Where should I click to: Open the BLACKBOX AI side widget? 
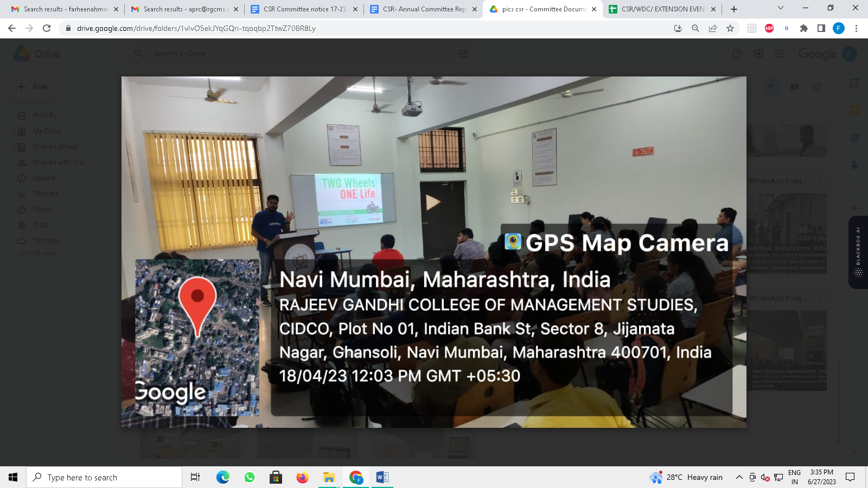858,252
